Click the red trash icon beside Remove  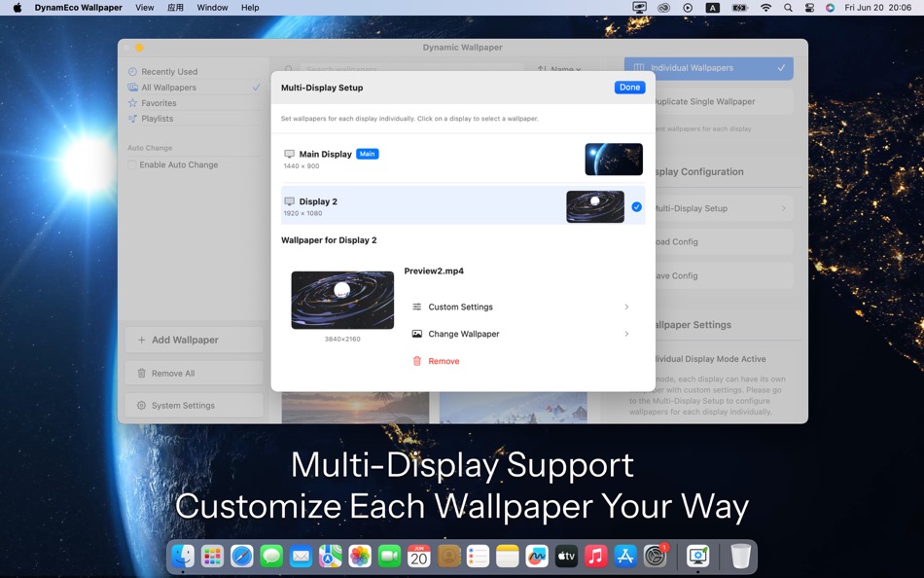pos(416,361)
